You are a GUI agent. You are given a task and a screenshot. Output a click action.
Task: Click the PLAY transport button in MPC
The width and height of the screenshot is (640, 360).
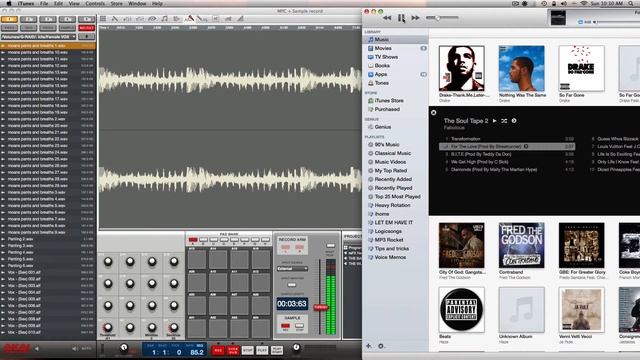point(262,350)
